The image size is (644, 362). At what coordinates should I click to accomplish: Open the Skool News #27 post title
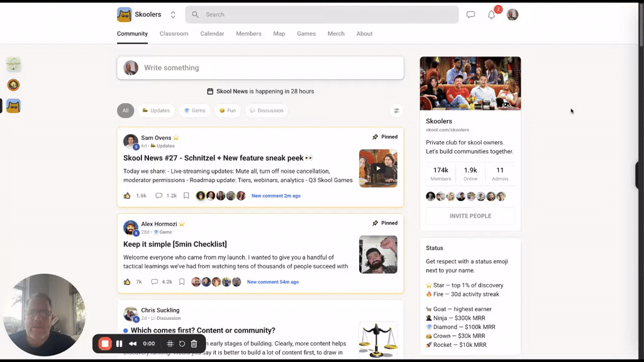point(218,158)
